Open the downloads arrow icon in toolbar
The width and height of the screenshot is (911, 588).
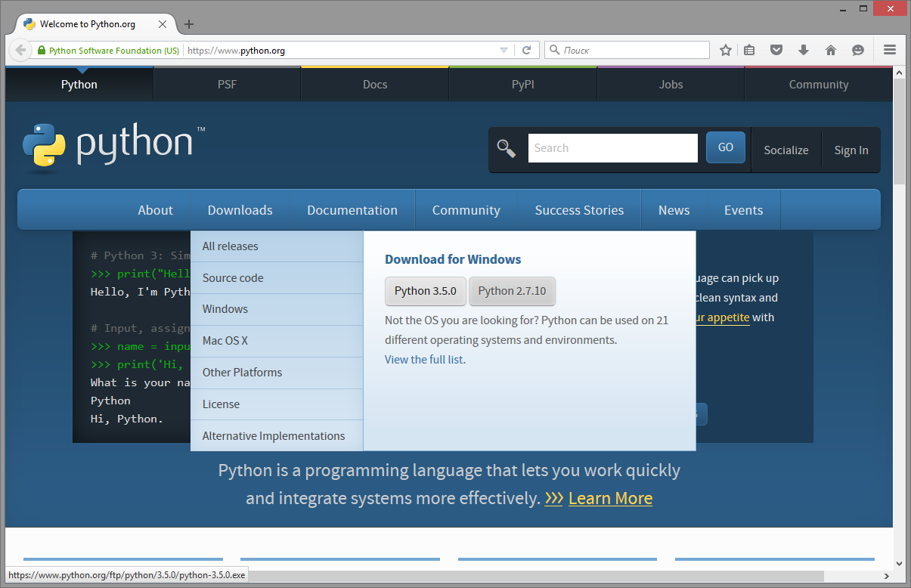[x=804, y=50]
